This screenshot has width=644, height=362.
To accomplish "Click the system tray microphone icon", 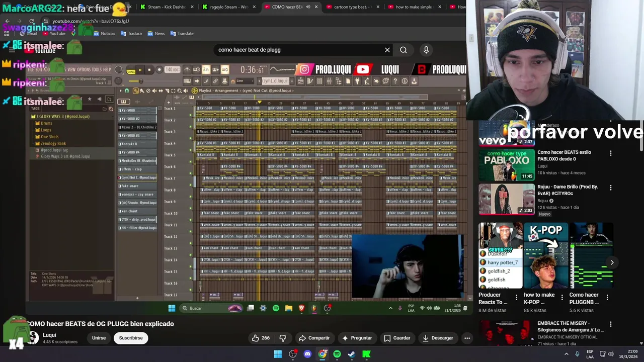I will pos(577,354).
